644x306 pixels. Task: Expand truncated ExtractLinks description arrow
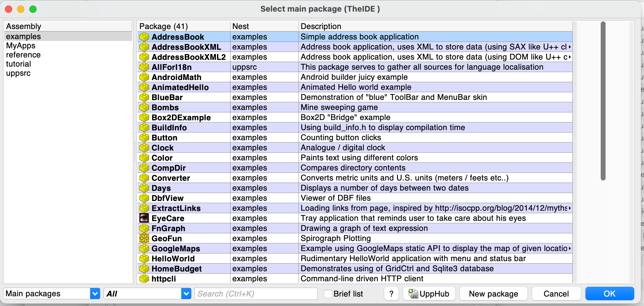(x=570, y=208)
